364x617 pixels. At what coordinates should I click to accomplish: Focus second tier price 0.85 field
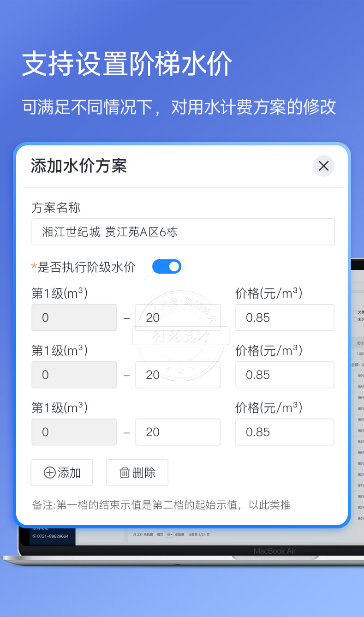[x=285, y=375]
